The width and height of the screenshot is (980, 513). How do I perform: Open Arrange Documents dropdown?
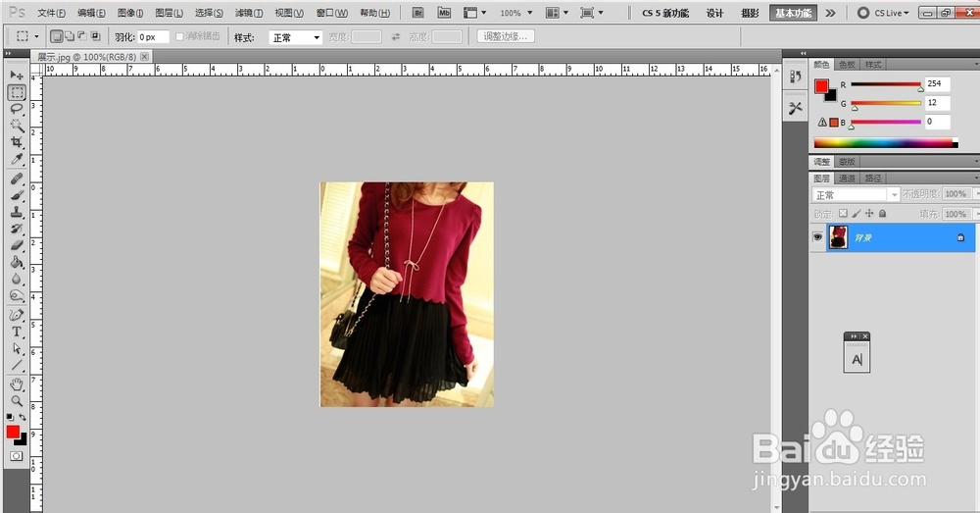(557, 13)
